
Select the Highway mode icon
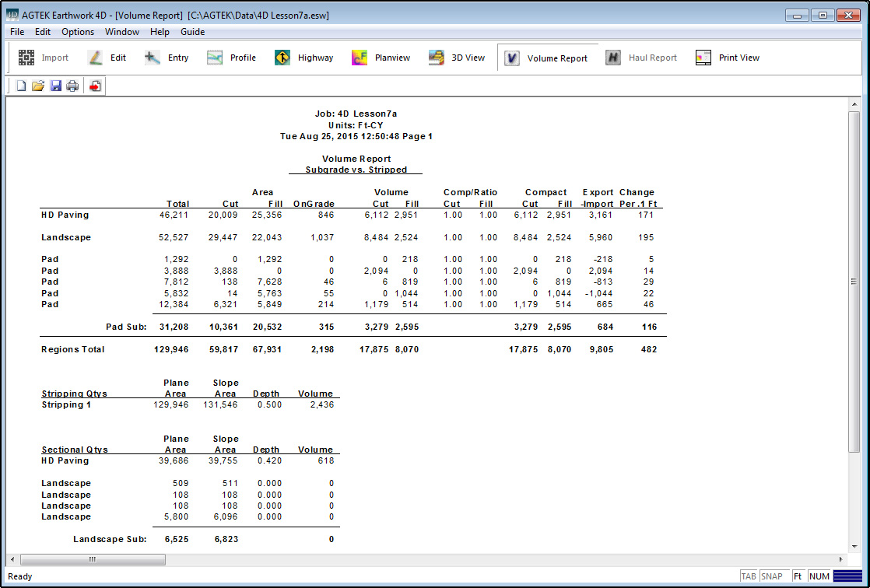[303, 58]
